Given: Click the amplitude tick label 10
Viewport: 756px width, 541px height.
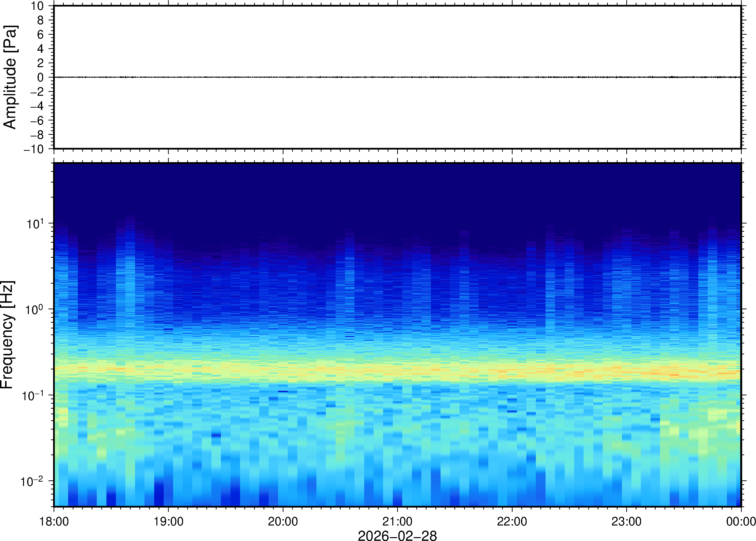Looking at the screenshot, I should [x=37, y=6].
